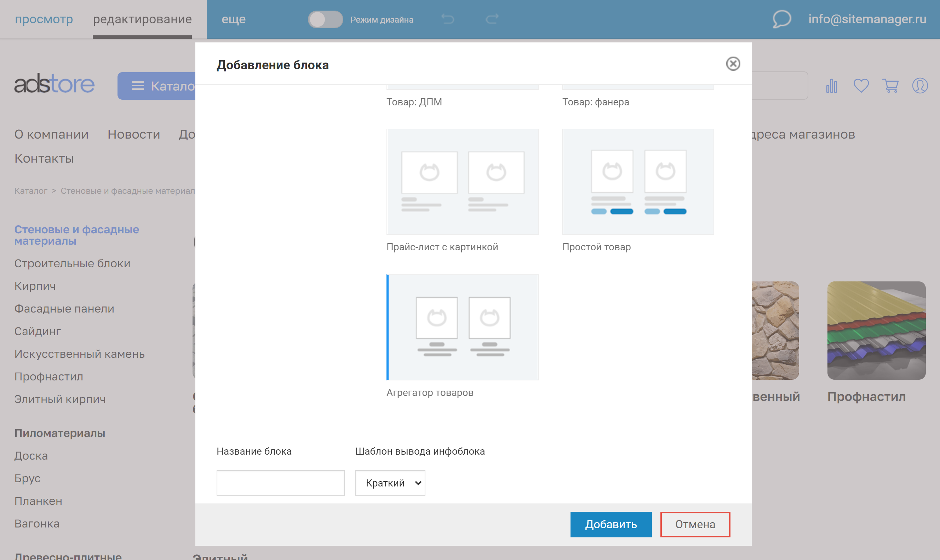The width and height of the screenshot is (940, 560).
Task: Close the Добавление блока dialog
Action: pyautogui.click(x=733, y=64)
